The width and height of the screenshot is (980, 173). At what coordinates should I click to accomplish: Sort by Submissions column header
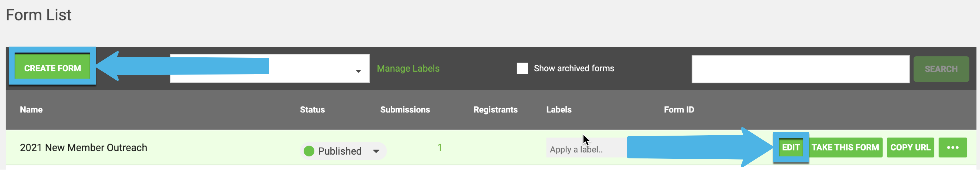click(405, 110)
